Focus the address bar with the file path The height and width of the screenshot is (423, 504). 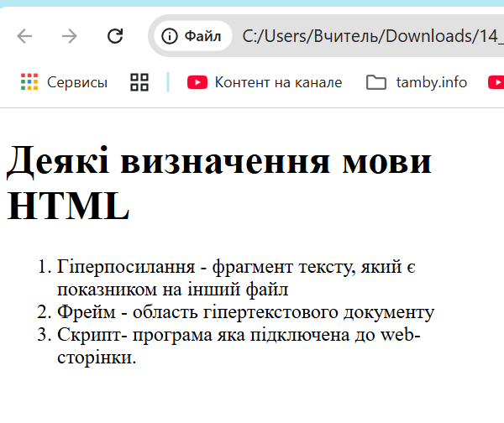tap(370, 36)
